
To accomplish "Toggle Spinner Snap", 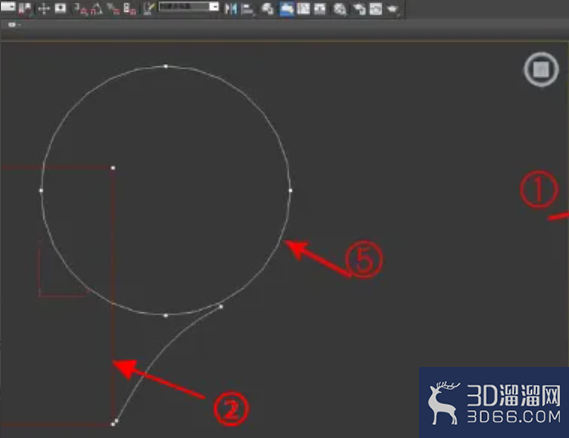I will (x=130, y=9).
